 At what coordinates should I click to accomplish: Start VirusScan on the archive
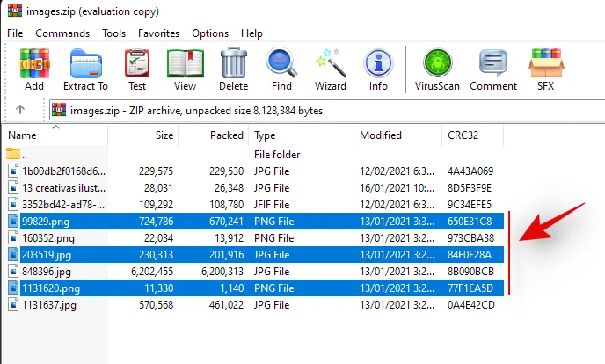coord(437,69)
